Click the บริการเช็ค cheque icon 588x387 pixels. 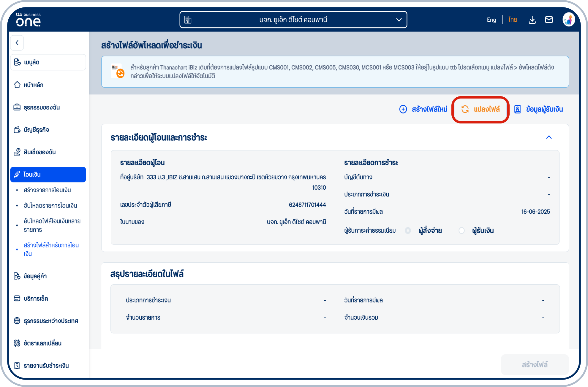tap(17, 298)
